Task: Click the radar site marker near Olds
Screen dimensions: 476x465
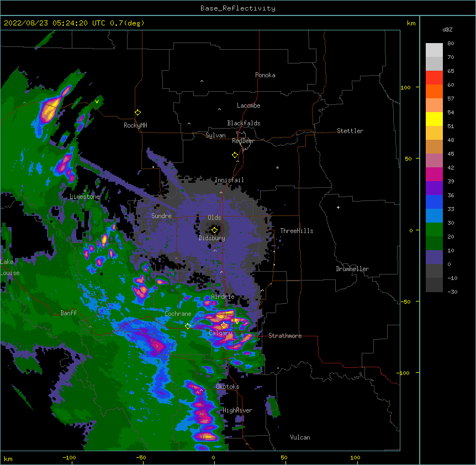Action: coord(214,230)
